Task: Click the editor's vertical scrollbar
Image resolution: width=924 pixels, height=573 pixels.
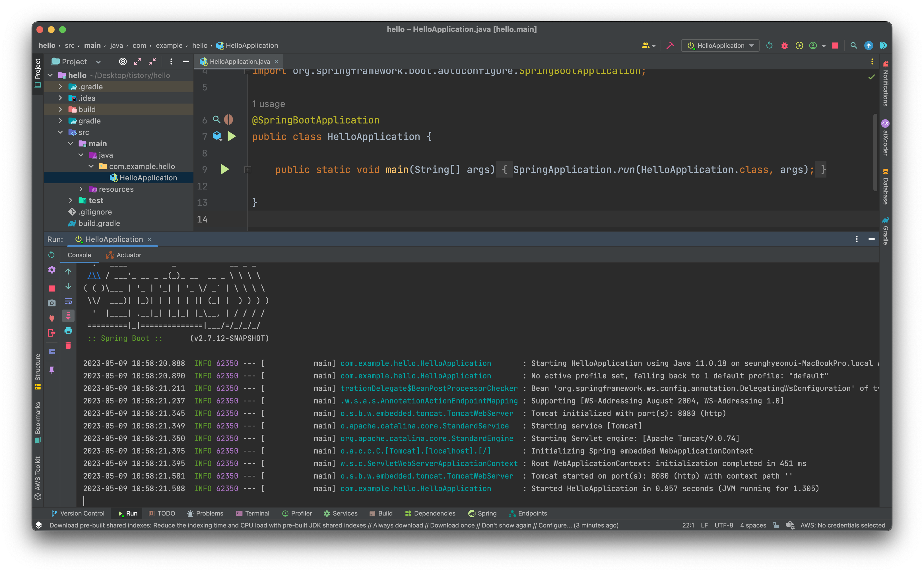Action: (x=875, y=152)
